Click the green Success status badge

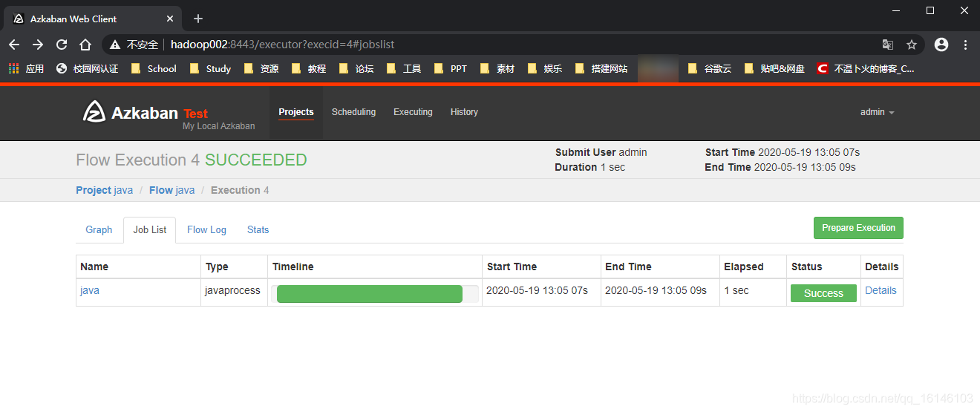point(823,293)
